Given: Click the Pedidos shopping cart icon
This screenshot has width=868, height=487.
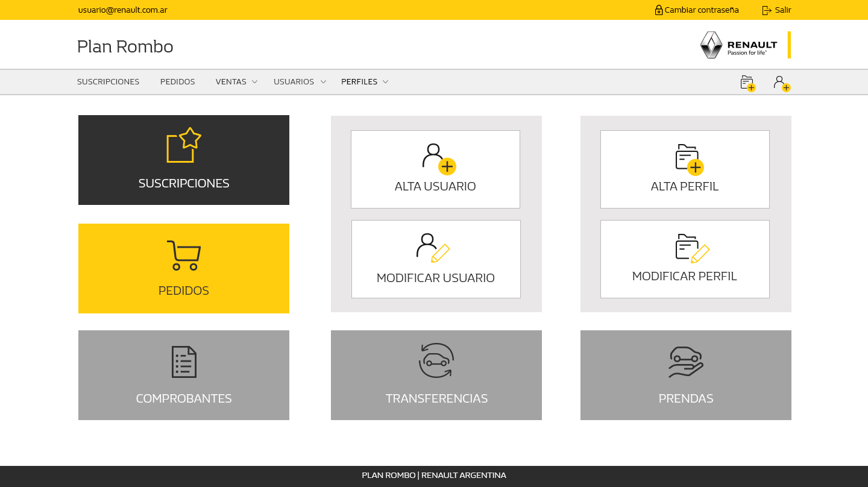Looking at the screenshot, I should 183,254.
